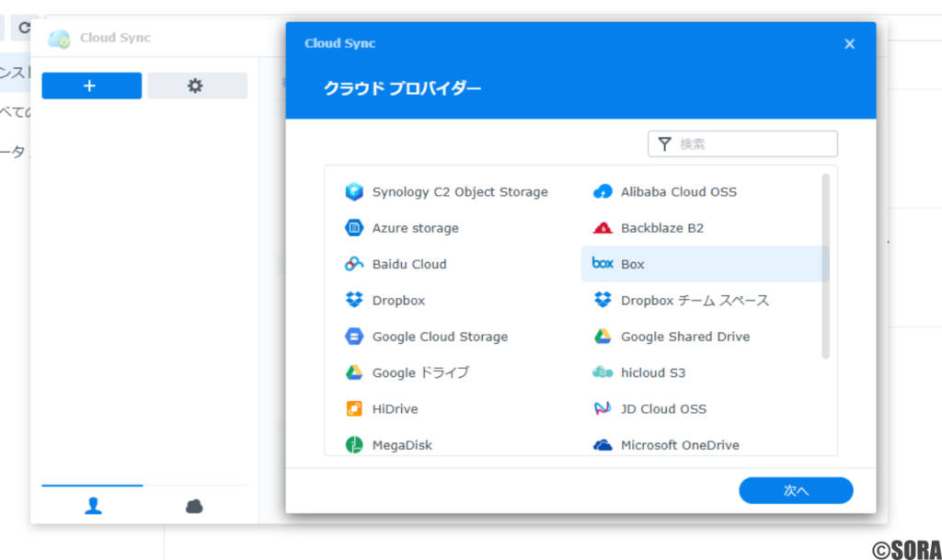Select the Baidu Cloud label
The image size is (942, 560).
409,264
